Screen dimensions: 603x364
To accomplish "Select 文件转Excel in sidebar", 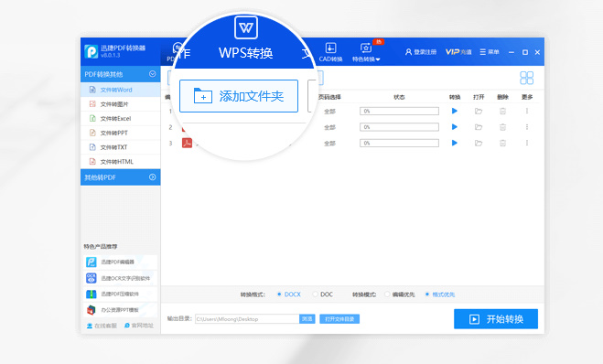I will click(121, 118).
